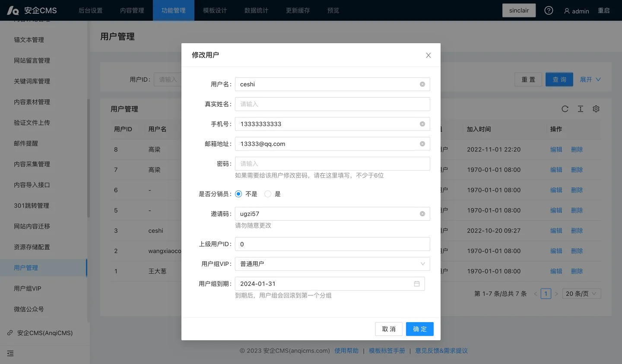Open the table column settings gear
622x364 pixels.
(x=596, y=109)
